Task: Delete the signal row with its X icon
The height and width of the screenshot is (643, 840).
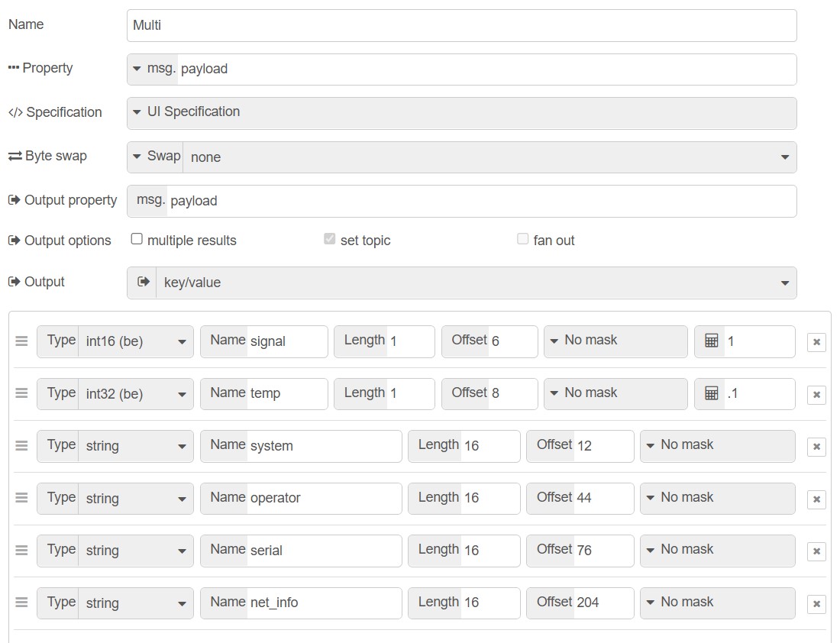Action: point(816,342)
